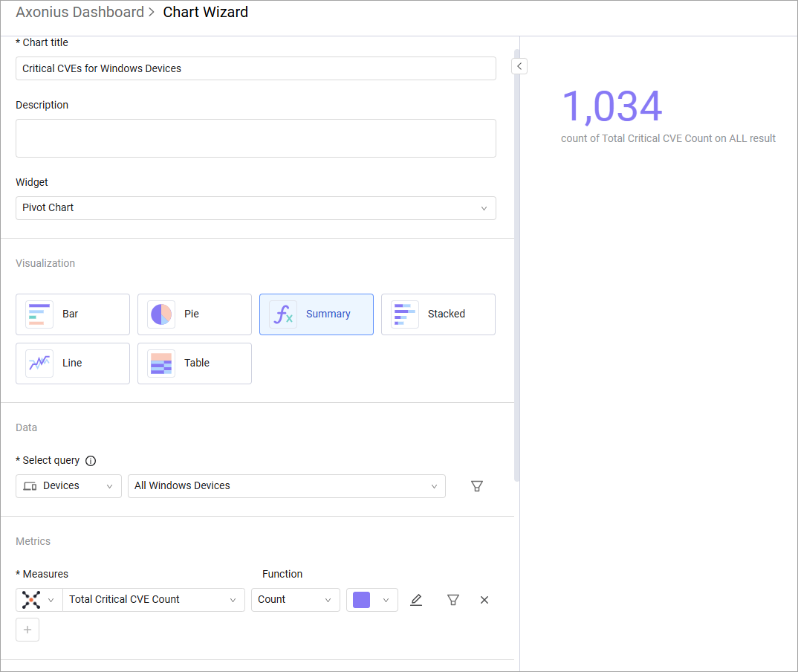Open the Devices entity dropdown
798x672 pixels.
coord(68,486)
